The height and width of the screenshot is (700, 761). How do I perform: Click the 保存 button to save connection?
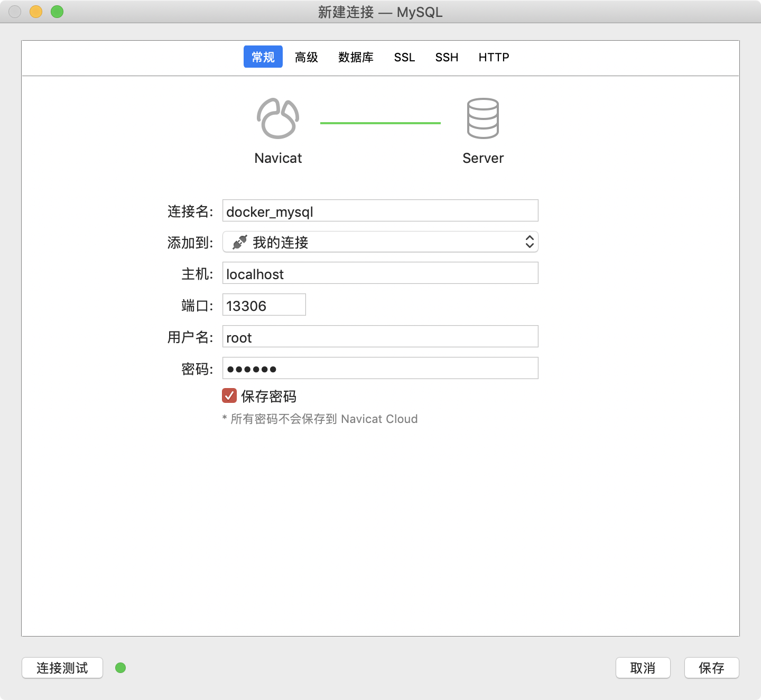(x=711, y=668)
